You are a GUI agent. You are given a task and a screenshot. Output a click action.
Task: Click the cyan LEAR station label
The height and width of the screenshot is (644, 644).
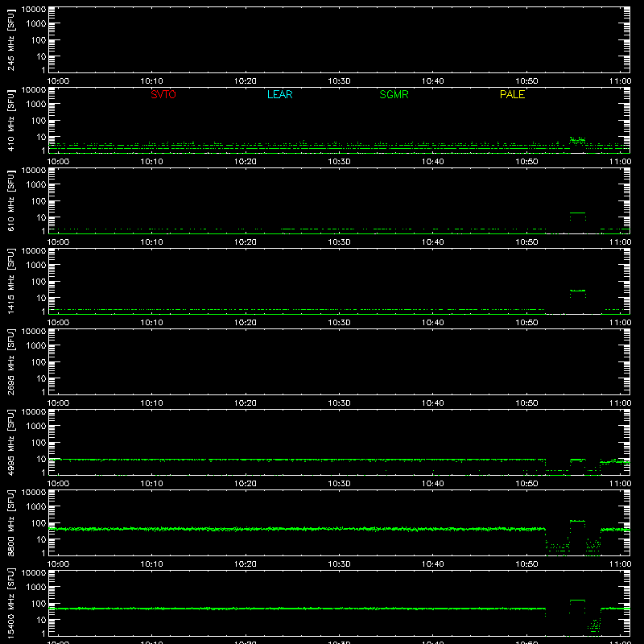tap(279, 94)
